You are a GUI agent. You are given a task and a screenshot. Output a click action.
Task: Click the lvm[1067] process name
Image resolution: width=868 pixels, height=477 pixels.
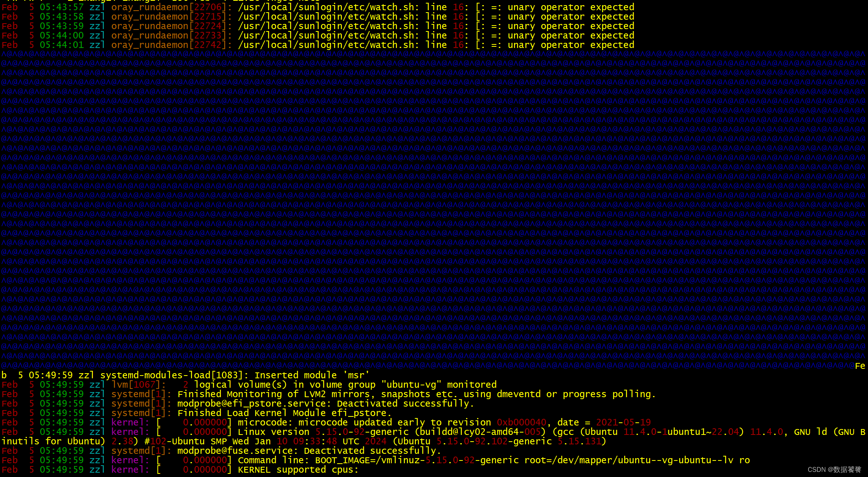click(x=136, y=385)
